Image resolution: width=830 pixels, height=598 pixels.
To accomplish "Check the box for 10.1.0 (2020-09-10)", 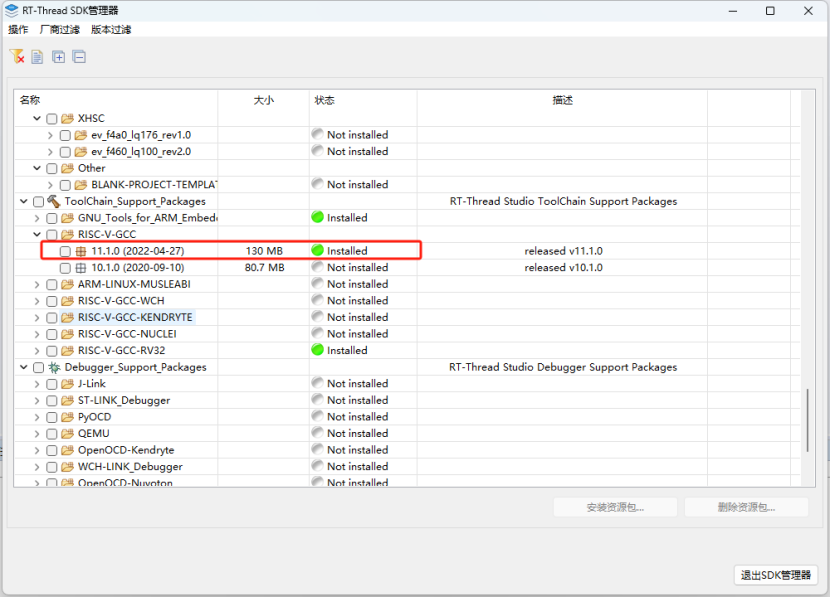I will coord(65,268).
